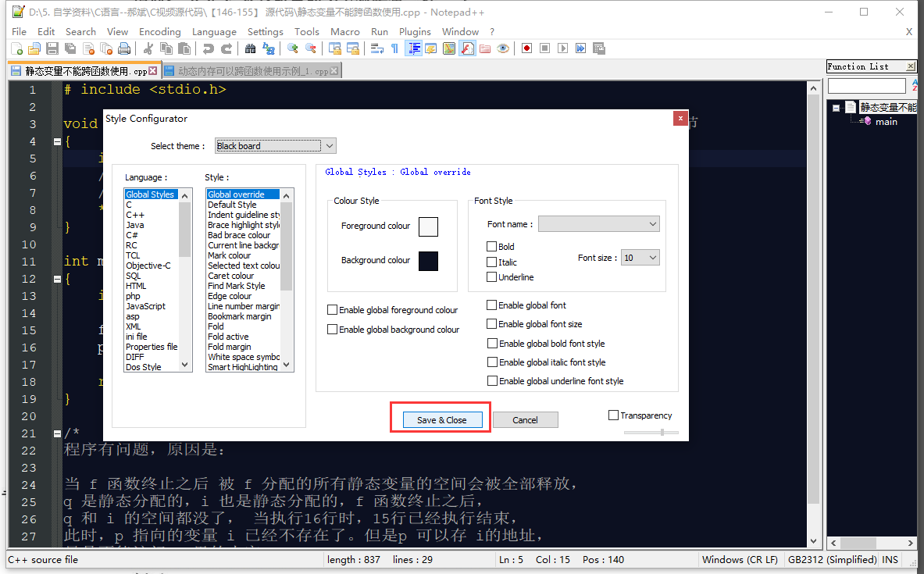Collapse file node in Function List tree

836,108
